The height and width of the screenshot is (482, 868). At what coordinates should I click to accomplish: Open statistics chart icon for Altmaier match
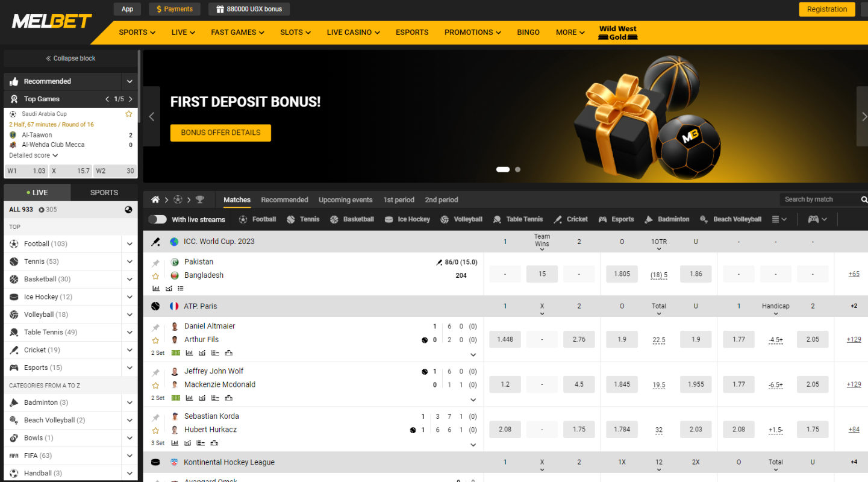coord(189,353)
